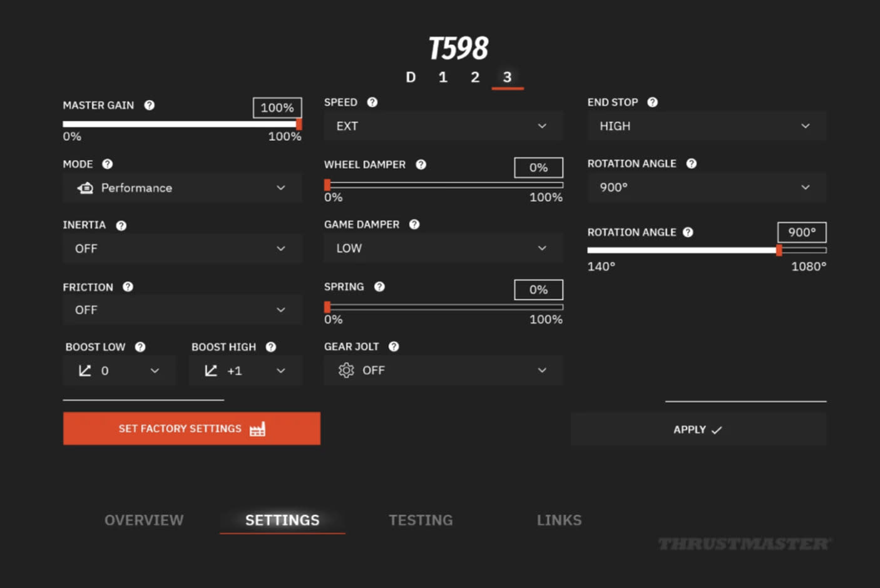This screenshot has width=880, height=588.
Task: Expand the Inertia dropdown
Action: click(x=182, y=248)
